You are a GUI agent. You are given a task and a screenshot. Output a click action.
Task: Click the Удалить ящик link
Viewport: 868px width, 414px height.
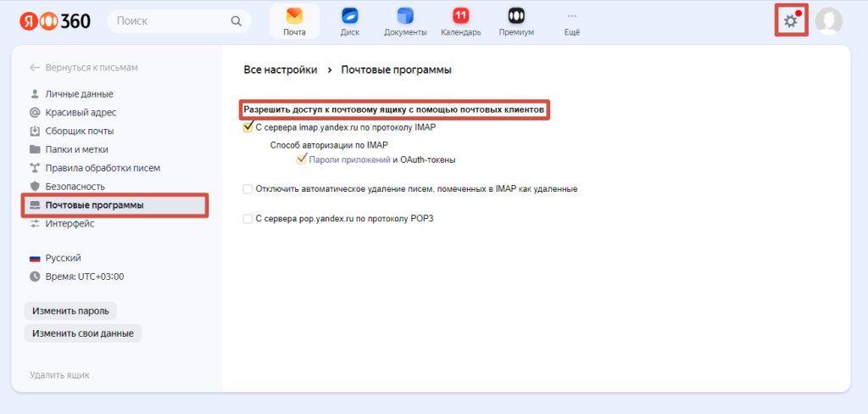tap(59, 375)
